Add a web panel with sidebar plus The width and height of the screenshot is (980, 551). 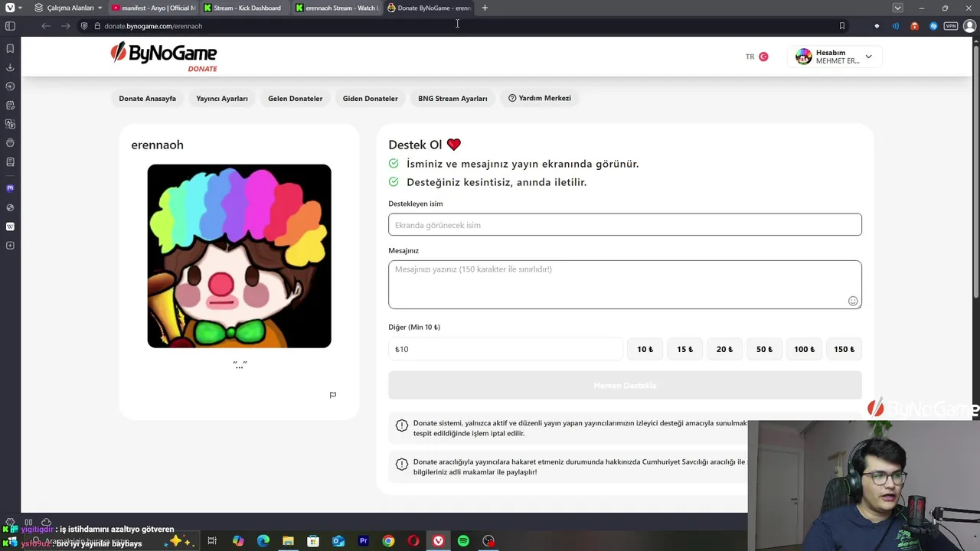[x=10, y=246]
